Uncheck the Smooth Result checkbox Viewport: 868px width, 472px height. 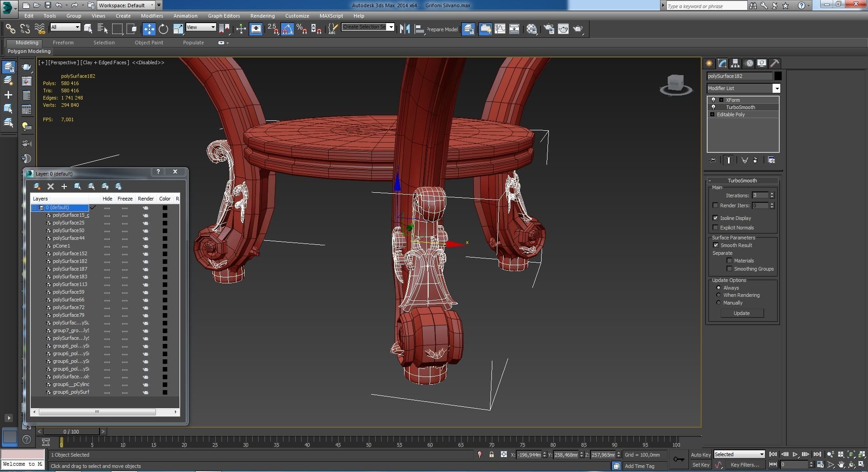[x=716, y=245]
